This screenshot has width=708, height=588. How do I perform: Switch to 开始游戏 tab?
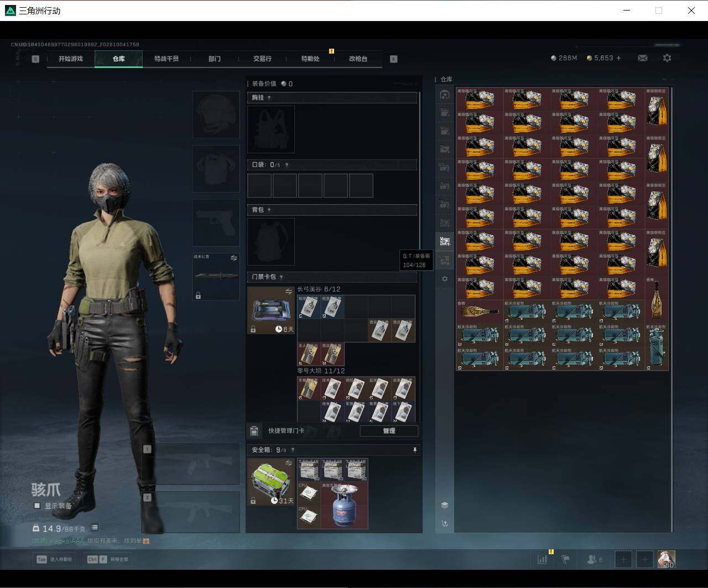(x=70, y=59)
